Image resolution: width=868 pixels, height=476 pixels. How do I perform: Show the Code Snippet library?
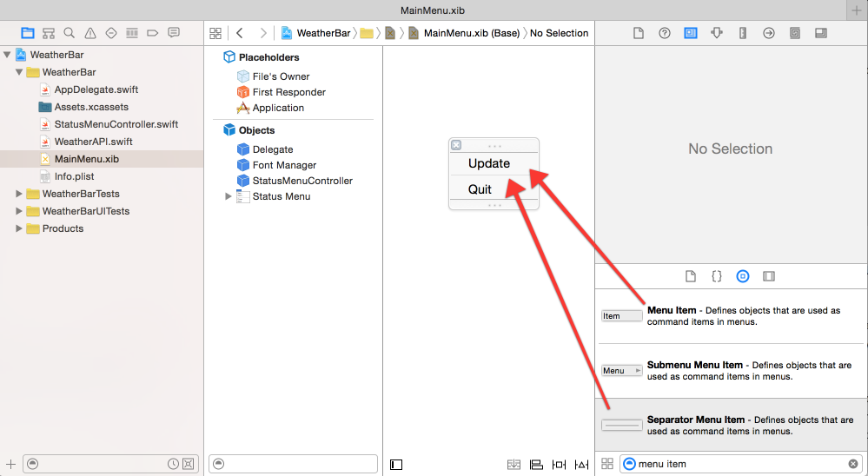pyautogui.click(x=716, y=276)
